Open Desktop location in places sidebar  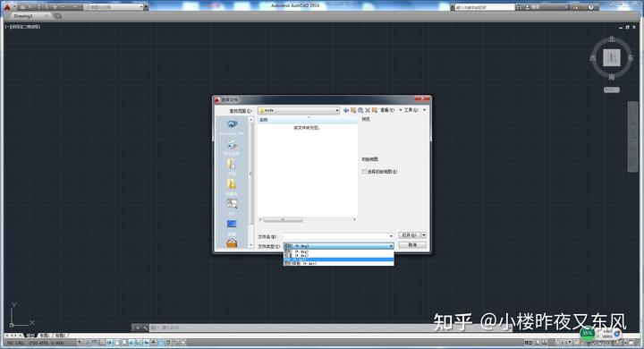pyautogui.click(x=232, y=227)
